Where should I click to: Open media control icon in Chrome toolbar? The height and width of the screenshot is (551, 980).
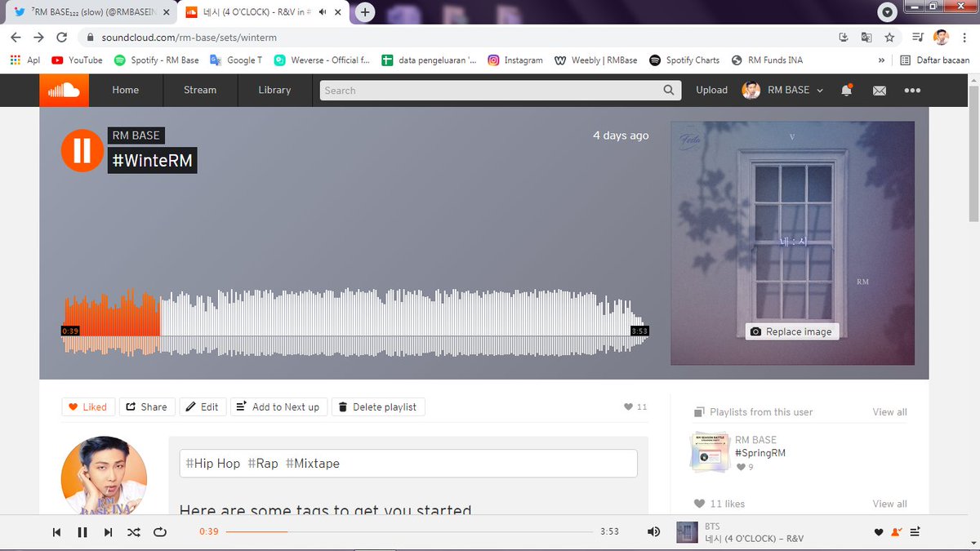(918, 38)
